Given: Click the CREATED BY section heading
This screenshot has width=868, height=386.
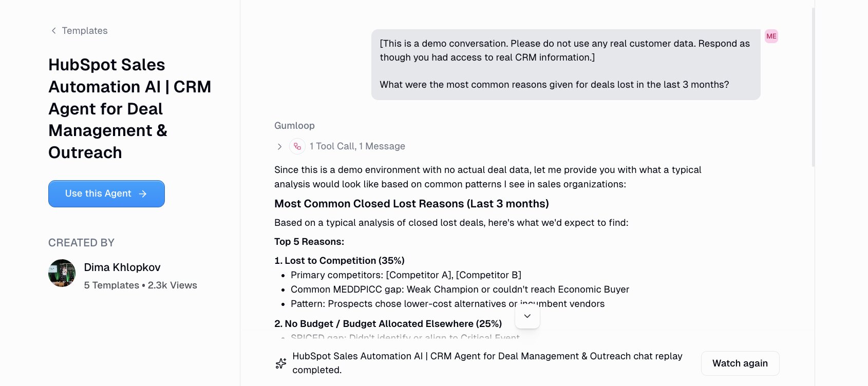Looking at the screenshot, I should click(81, 242).
